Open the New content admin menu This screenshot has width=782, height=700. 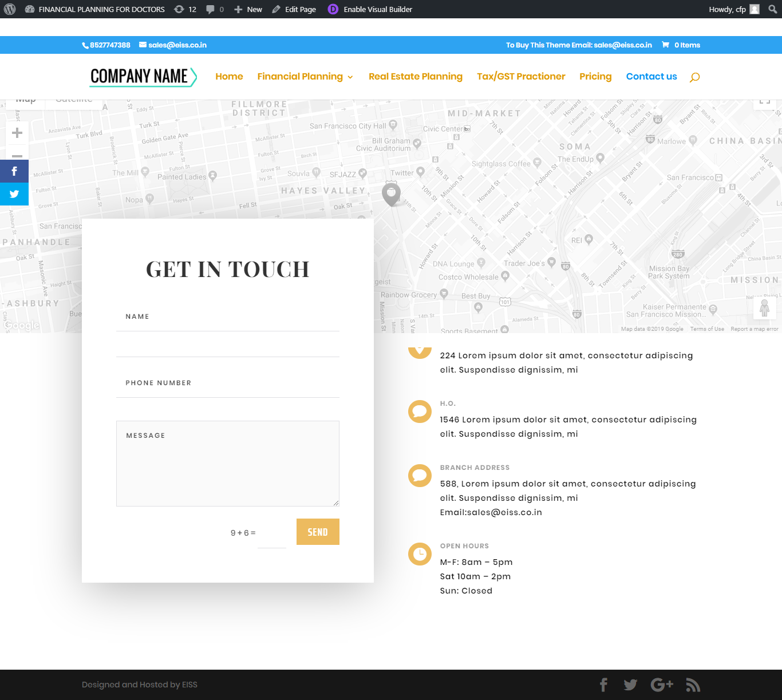(x=248, y=9)
